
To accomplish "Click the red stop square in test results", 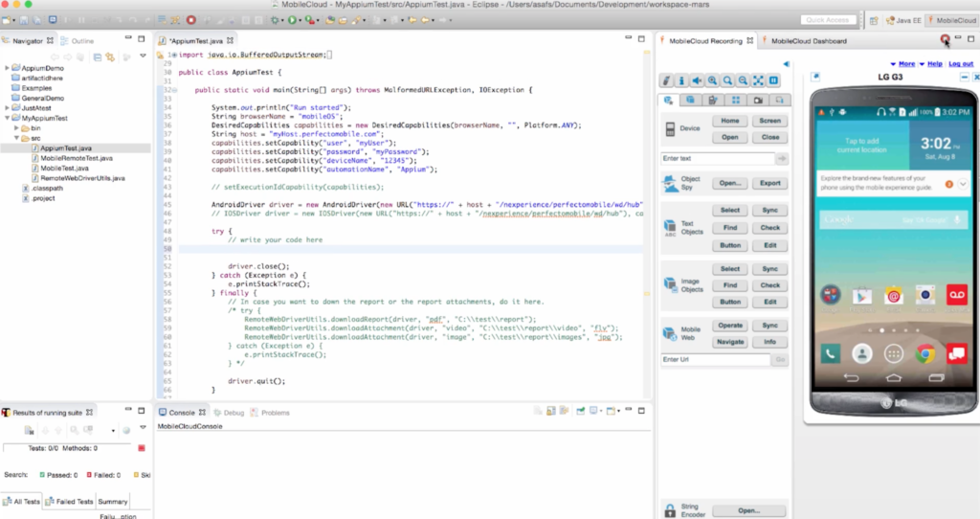I will 142,448.
